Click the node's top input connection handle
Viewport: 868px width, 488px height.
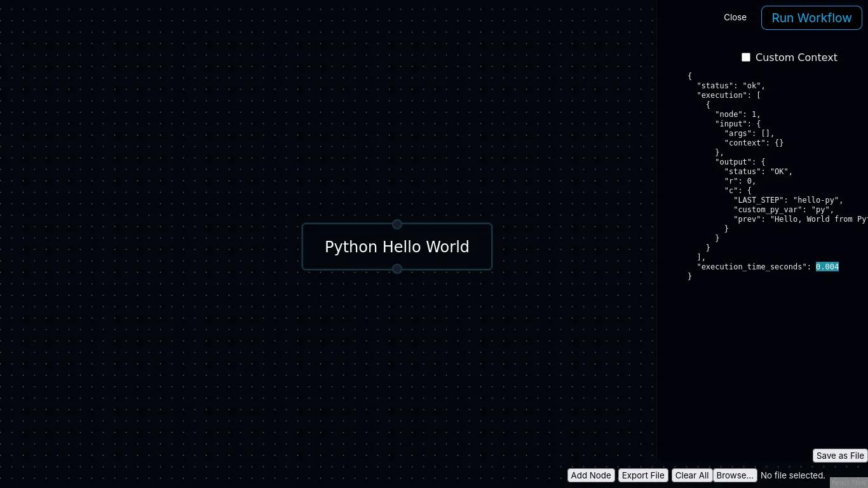tap(397, 224)
